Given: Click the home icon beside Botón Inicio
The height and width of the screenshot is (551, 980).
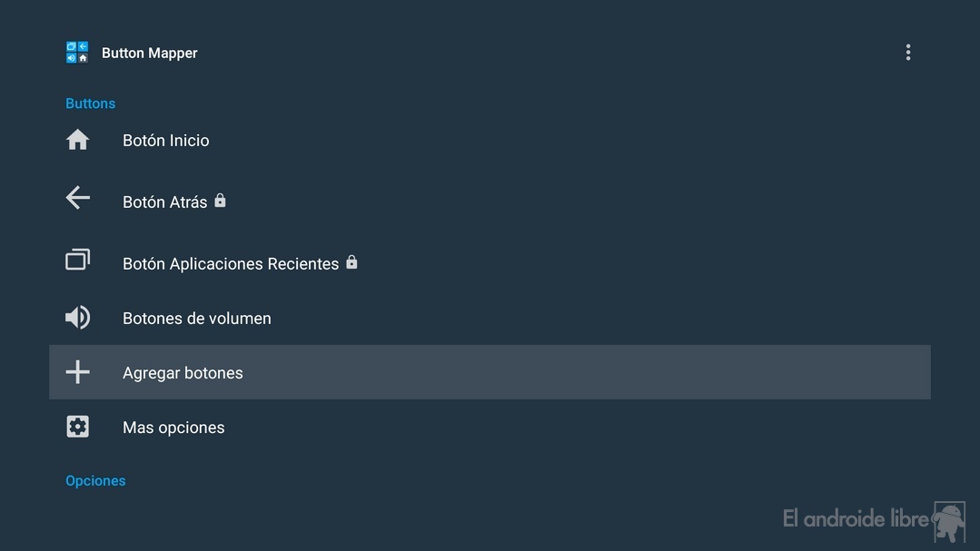Looking at the screenshot, I should pos(77,139).
